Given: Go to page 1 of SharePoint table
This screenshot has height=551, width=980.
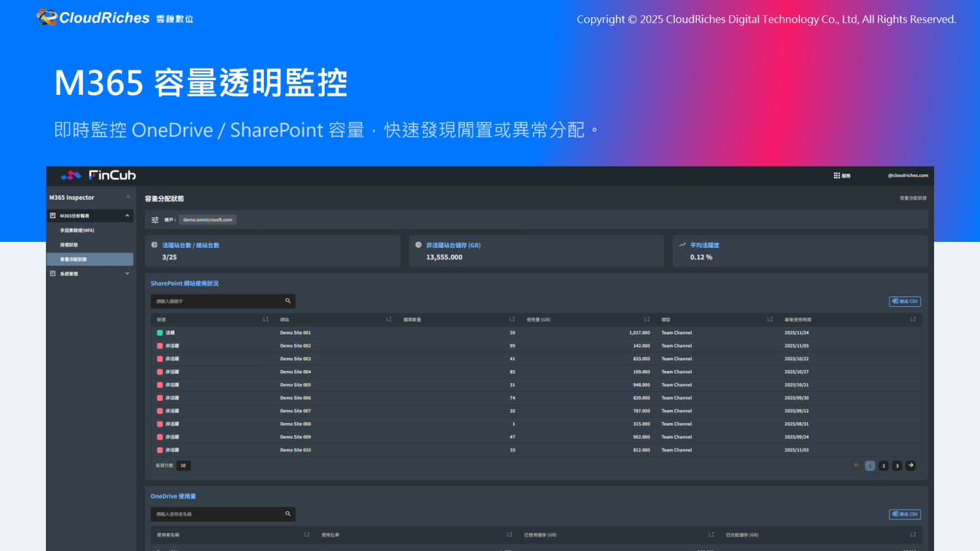Looking at the screenshot, I should point(870,466).
